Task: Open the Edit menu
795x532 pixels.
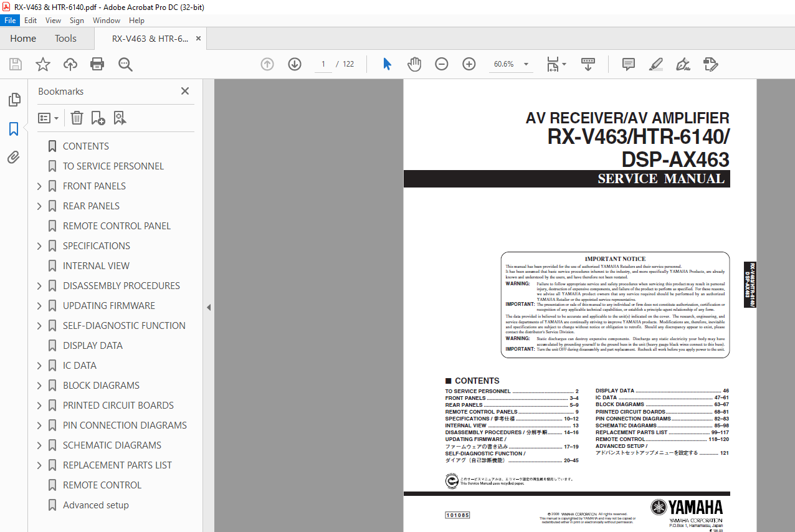Action: click(31, 21)
